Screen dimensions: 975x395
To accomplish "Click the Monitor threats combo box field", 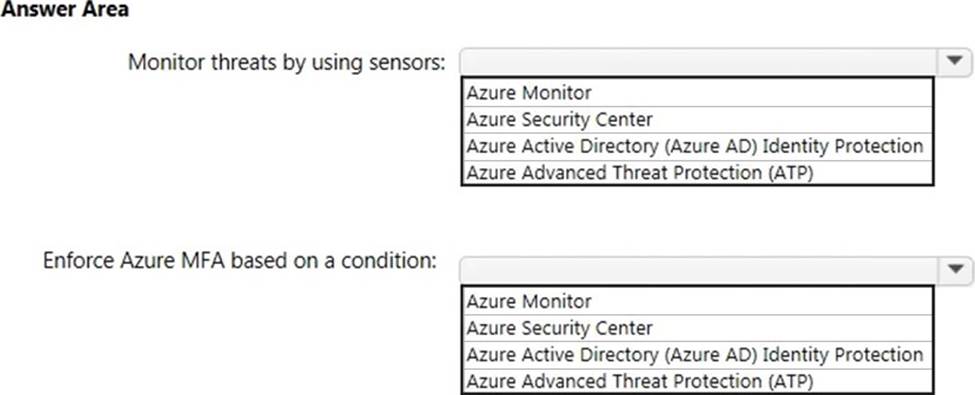I will 716,62.
